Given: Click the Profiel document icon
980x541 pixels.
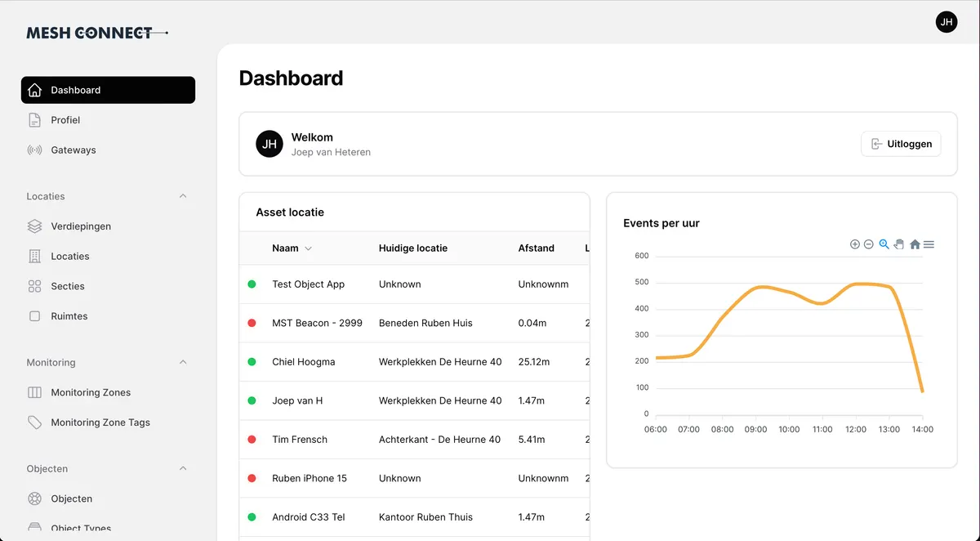Looking at the screenshot, I should 34,119.
